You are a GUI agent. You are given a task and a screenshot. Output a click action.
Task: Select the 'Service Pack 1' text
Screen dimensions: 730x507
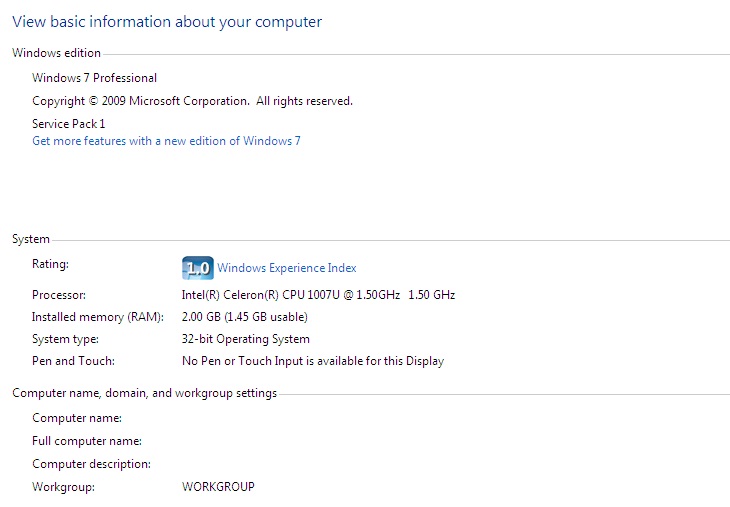(69, 124)
